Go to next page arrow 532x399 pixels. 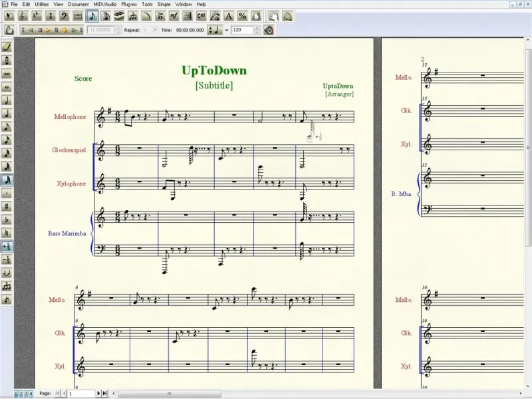tap(98, 393)
